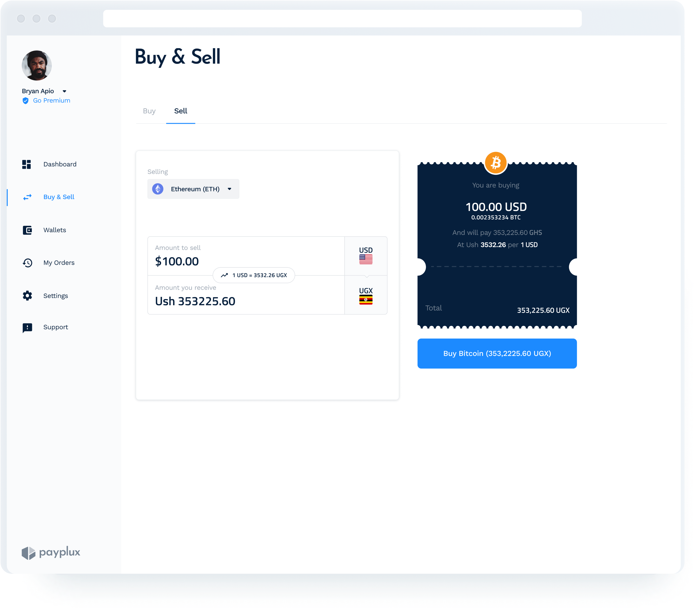This screenshot has width=700, height=614.
Task: Click the USD flag swatch beside the amount
Action: click(x=366, y=256)
